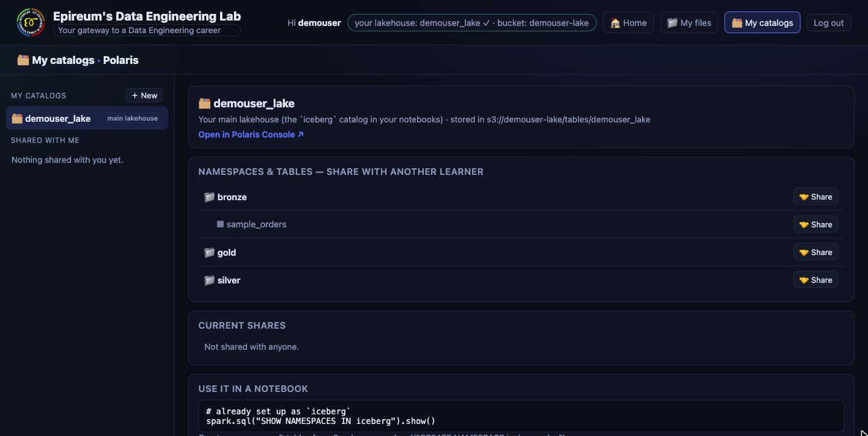Click the bronze namespace name
Viewport: 868px width, 436px height.
coord(232,197)
